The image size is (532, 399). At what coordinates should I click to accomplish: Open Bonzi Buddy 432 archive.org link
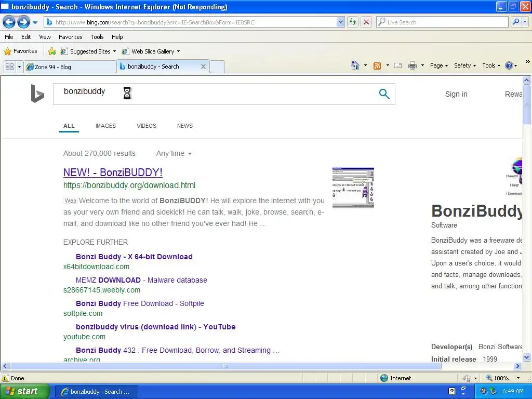(x=178, y=351)
